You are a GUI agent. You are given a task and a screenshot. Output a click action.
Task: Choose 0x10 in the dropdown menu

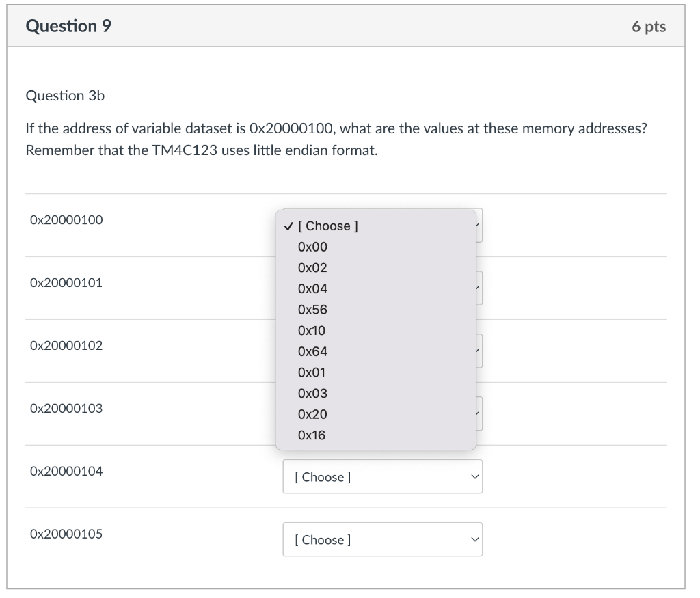click(312, 331)
